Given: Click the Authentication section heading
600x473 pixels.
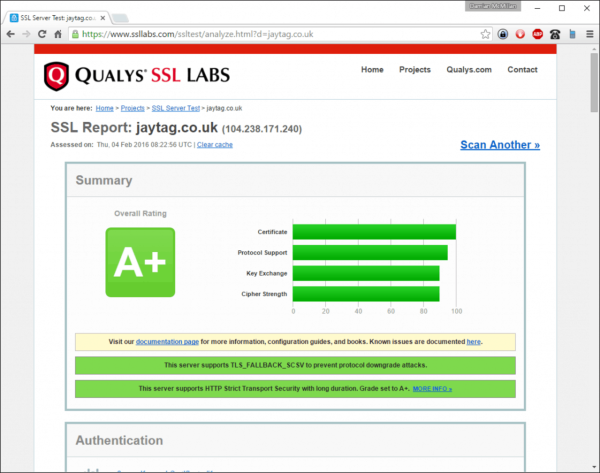Looking at the screenshot, I should coord(119,440).
